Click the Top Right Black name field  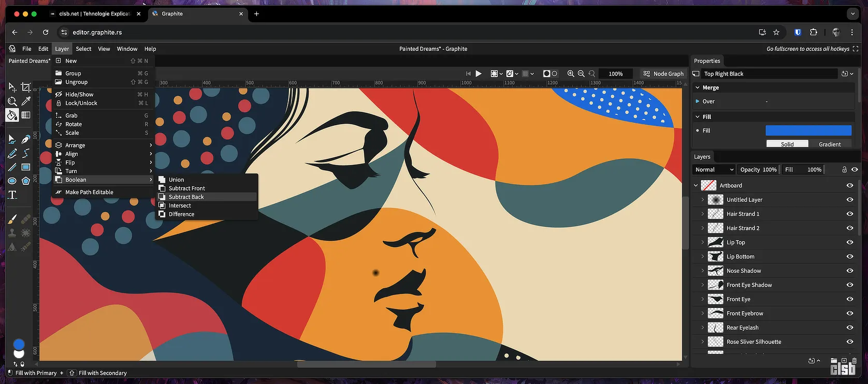[x=769, y=73]
